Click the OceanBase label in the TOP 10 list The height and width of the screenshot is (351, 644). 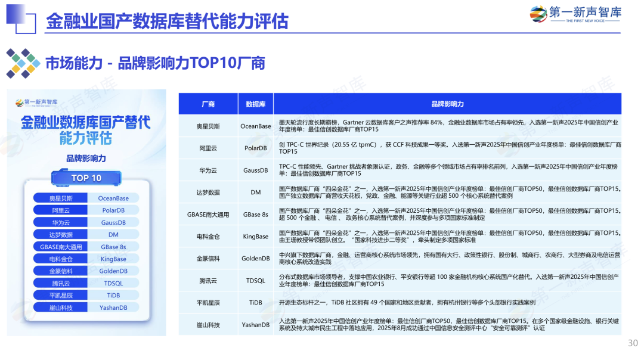tap(113, 198)
